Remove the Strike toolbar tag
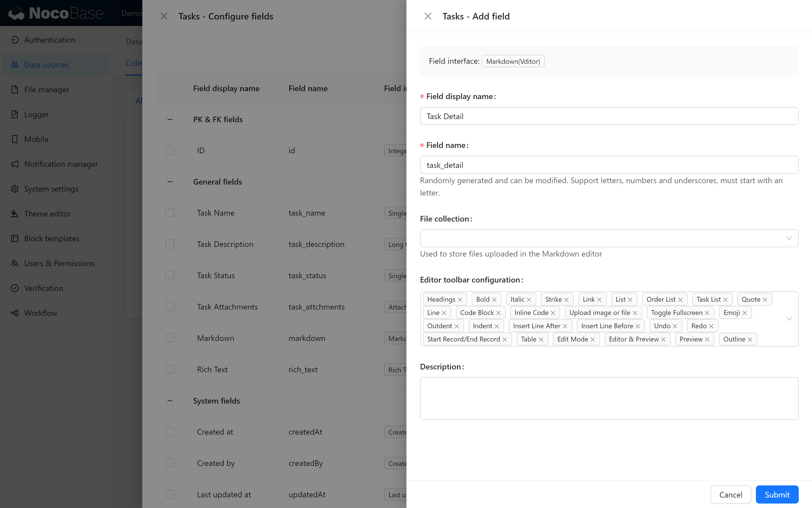The image size is (812, 508). pos(566,300)
